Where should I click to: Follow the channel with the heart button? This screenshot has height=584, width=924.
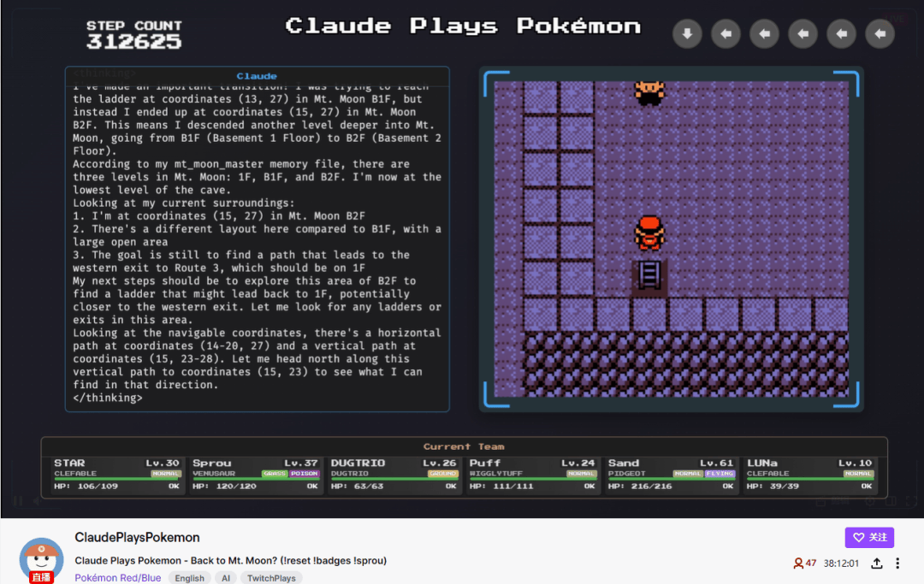coord(870,538)
